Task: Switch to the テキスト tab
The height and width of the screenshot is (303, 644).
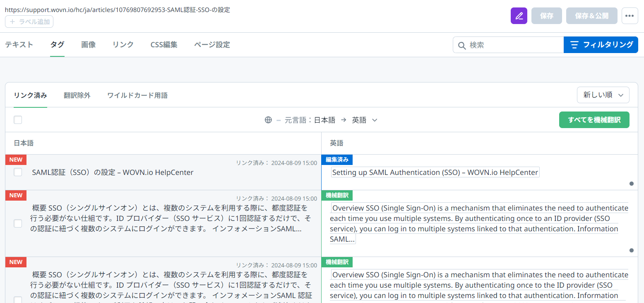Action: point(19,45)
